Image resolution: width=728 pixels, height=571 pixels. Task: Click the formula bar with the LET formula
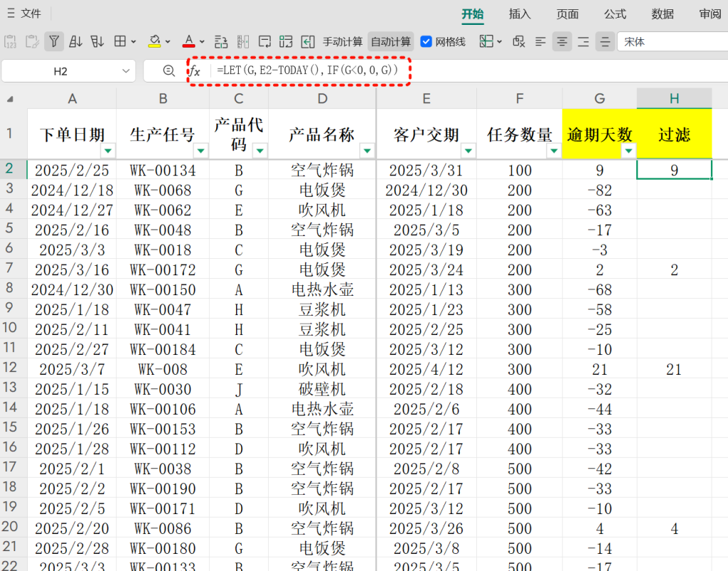307,70
